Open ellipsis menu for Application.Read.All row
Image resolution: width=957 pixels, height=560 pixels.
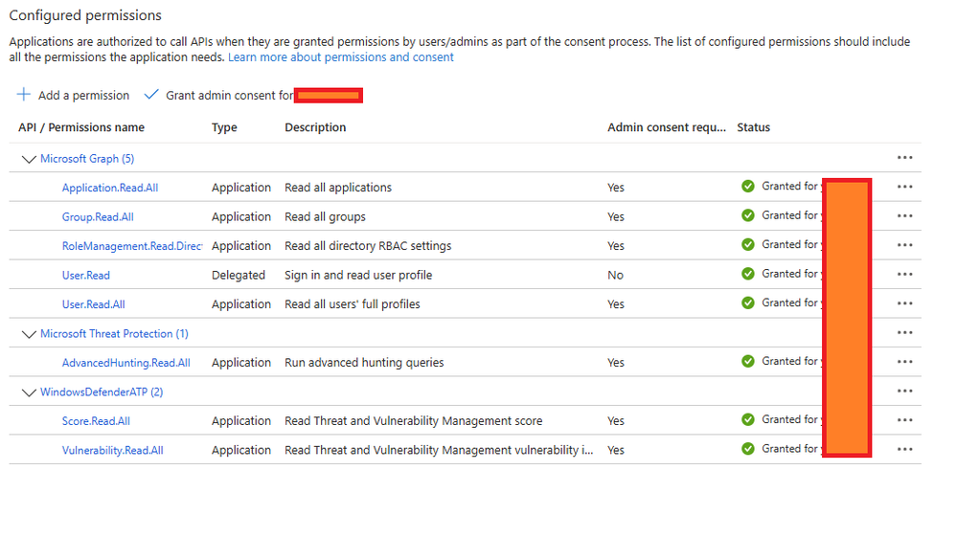(904, 187)
